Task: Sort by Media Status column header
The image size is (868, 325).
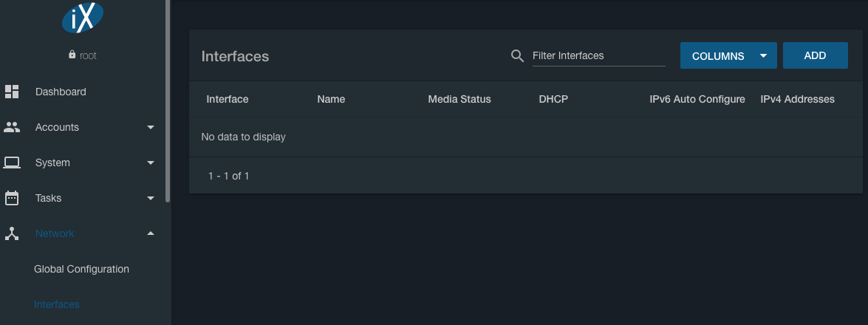Action: (459, 99)
